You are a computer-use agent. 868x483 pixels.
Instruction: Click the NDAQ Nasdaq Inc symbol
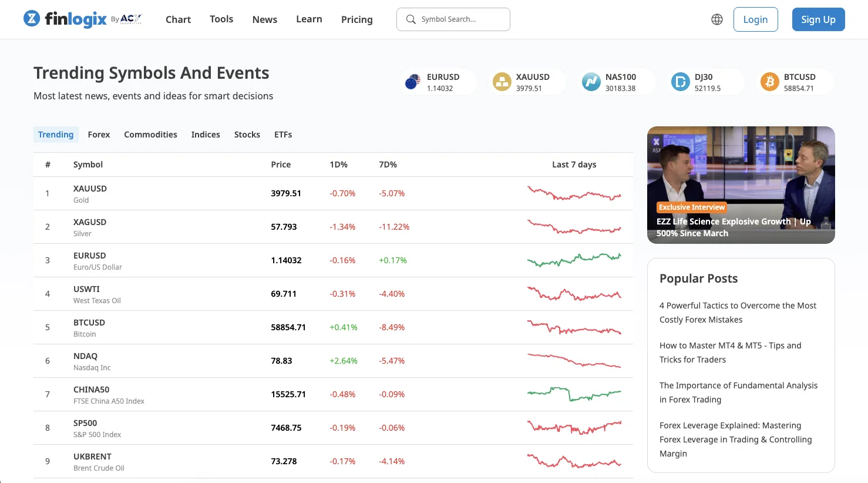tap(85, 356)
